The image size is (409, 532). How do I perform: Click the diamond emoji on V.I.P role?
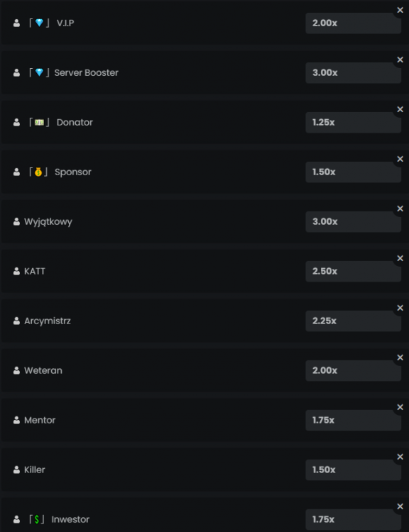pos(39,23)
